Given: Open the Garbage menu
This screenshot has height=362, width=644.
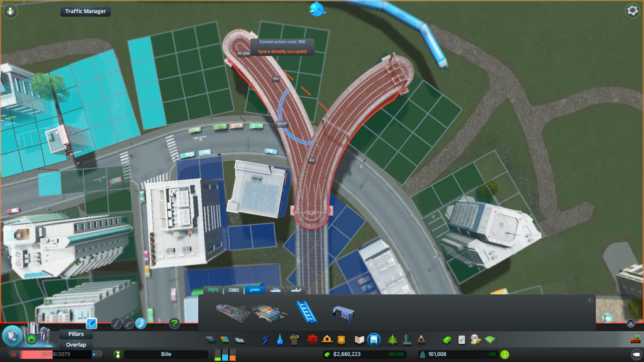Looking at the screenshot, I should coord(294,340).
